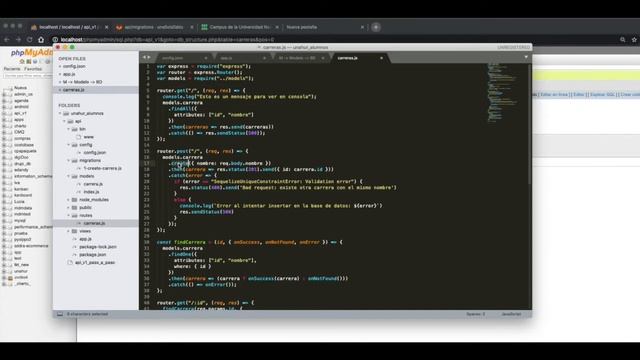Open a new browser tab with plus

376,27
